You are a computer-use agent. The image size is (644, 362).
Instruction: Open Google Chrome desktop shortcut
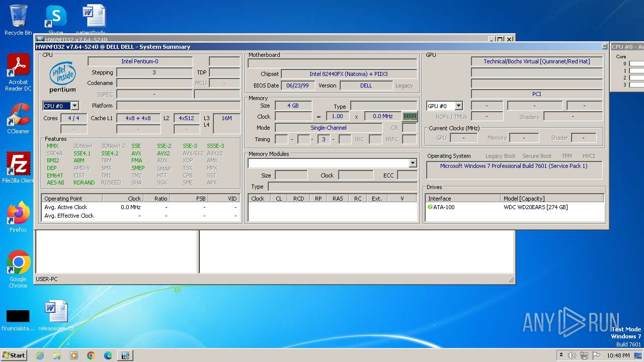[18, 269]
